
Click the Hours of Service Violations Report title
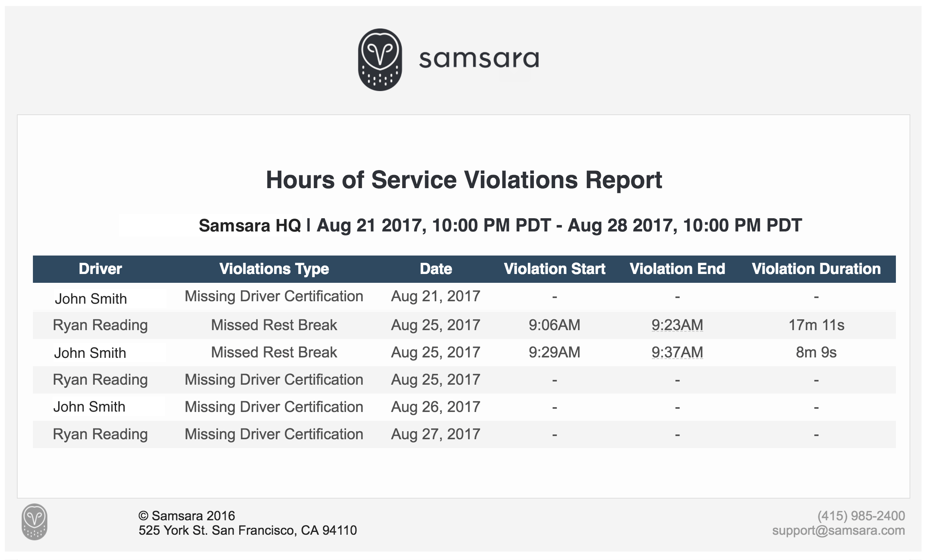coord(464,180)
